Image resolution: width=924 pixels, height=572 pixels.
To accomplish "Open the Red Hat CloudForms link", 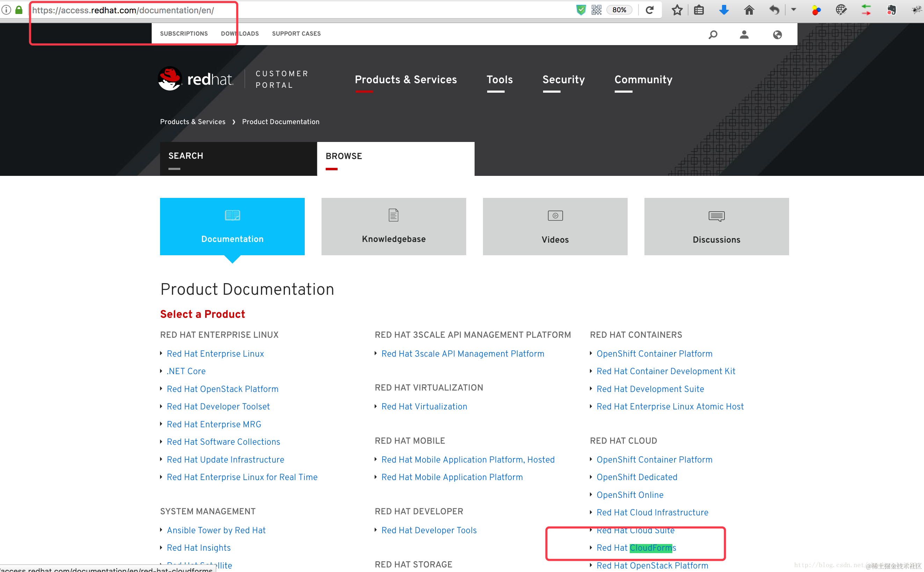I will 636,548.
